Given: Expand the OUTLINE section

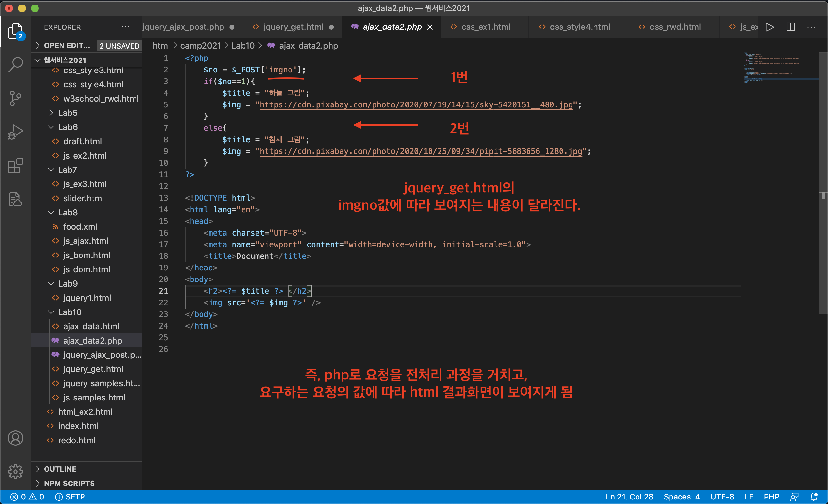Looking at the screenshot, I should (60, 469).
